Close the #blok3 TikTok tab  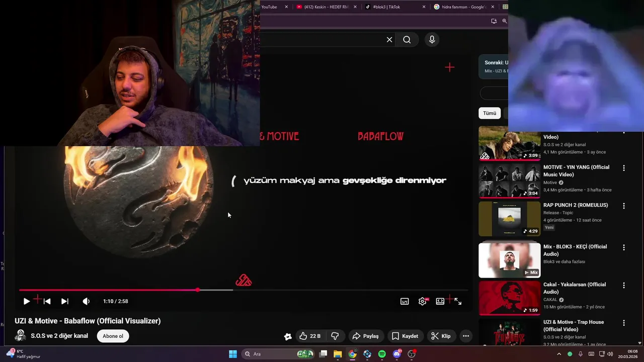coord(424,7)
